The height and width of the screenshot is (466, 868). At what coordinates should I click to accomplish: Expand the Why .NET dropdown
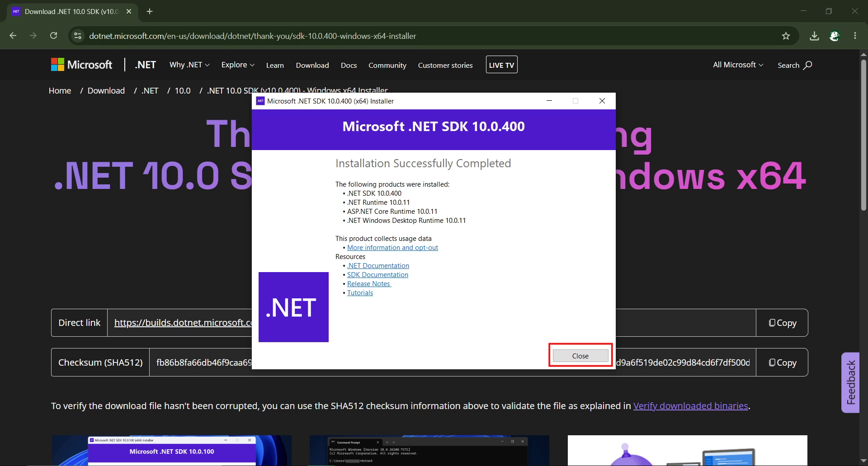point(189,65)
